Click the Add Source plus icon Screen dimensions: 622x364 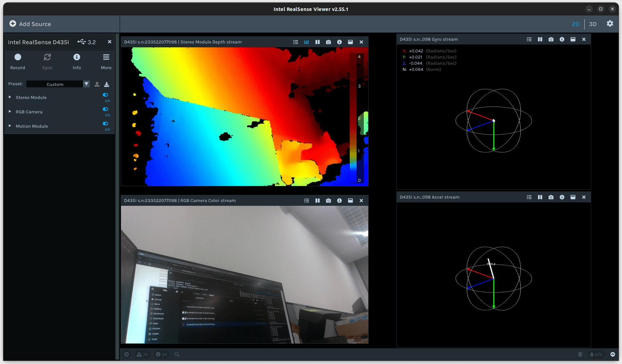13,24
